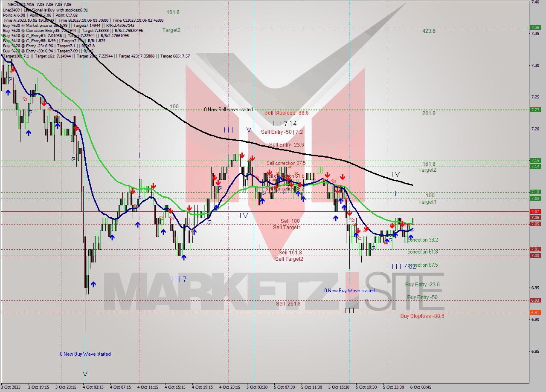Click the 'Sell Entry -23.6' label
Image resolution: width=546 pixels, height=392 pixels.
286,145
